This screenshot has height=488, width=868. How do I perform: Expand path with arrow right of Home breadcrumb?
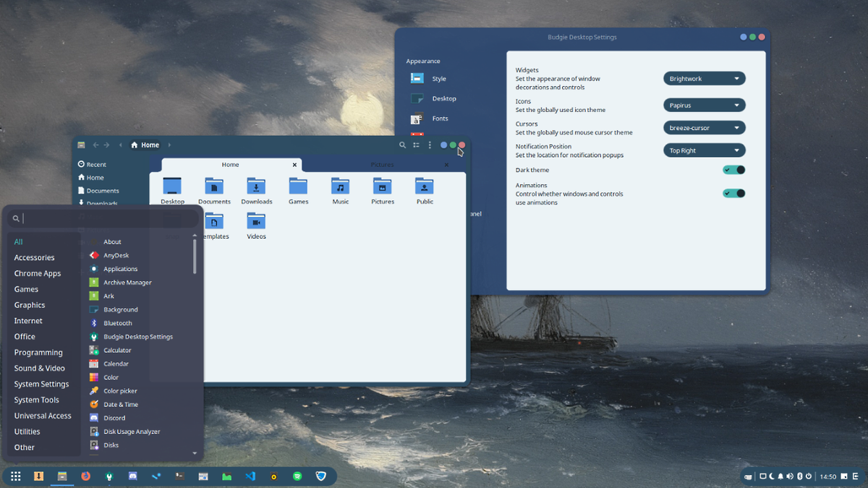point(169,145)
